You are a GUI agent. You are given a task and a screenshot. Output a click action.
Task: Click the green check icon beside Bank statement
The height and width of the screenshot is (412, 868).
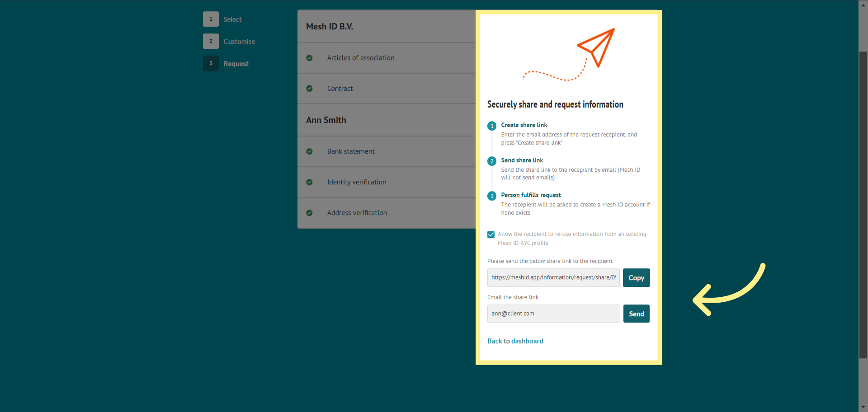point(309,151)
